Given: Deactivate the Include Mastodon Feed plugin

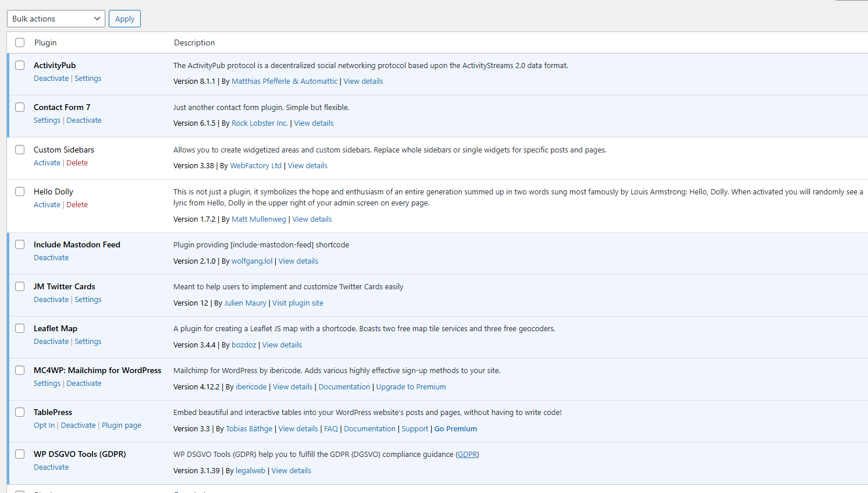Looking at the screenshot, I should click(51, 258).
